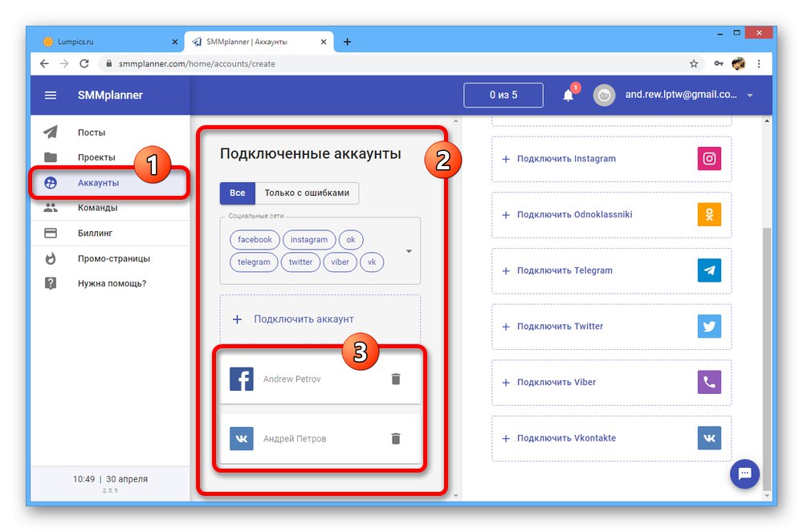This screenshot has height=532, width=803.
Task: Click 'Подключить Twitter' link
Action: (x=560, y=327)
